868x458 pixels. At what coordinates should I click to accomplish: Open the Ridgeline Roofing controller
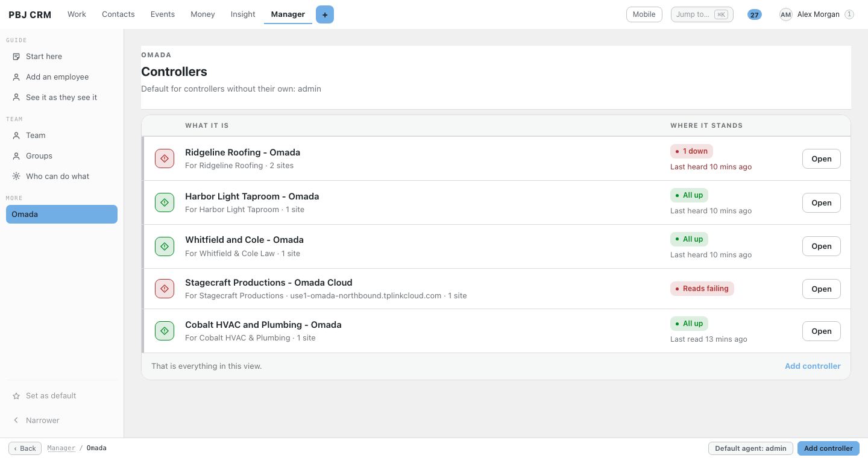pos(822,159)
